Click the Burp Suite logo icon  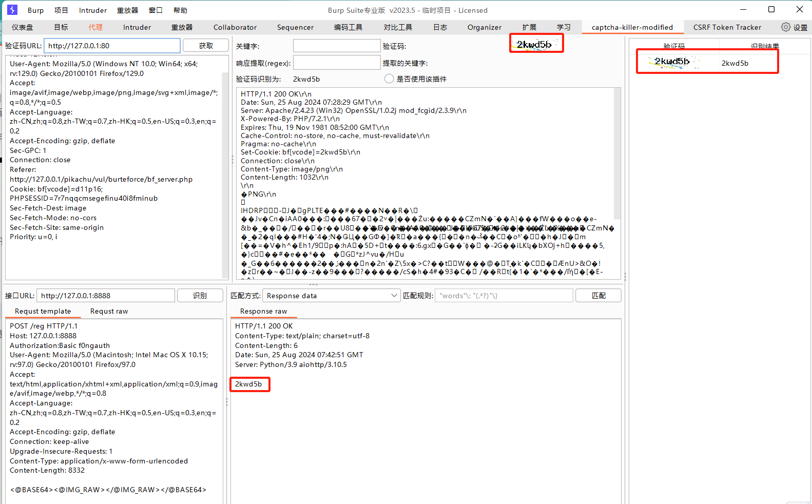click(x=12, y=10)
